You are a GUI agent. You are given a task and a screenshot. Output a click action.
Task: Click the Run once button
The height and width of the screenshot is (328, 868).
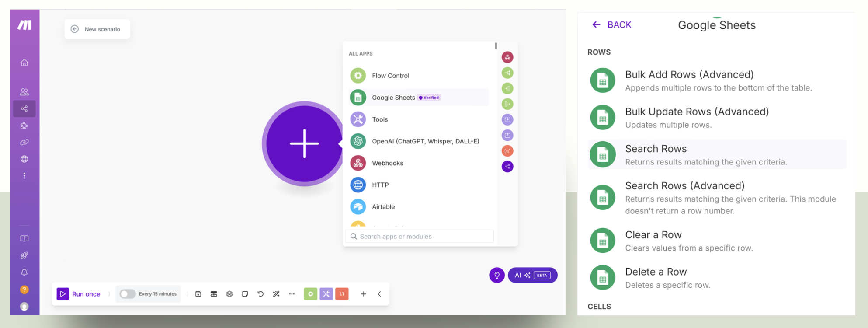pos(79,294)
